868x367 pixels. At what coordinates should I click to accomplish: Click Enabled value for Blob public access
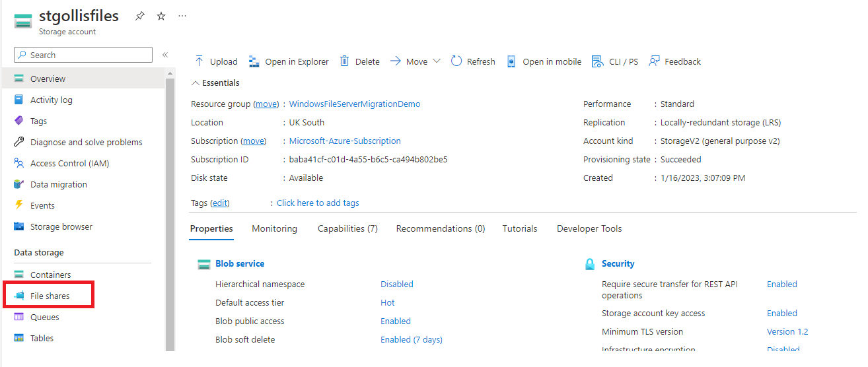tap(396, 321)
